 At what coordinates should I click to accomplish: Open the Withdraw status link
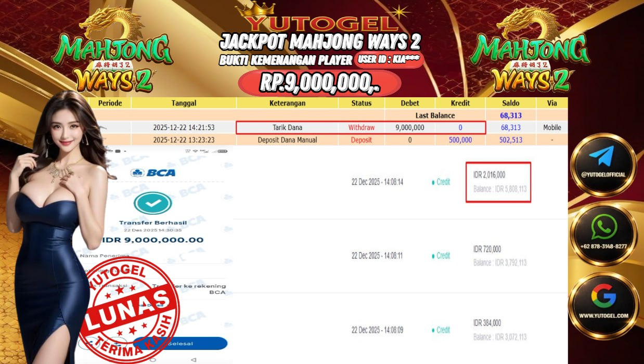361,127
